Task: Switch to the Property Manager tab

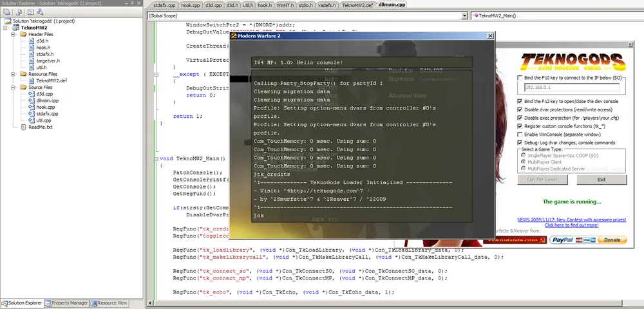Action: pos(69,303)
